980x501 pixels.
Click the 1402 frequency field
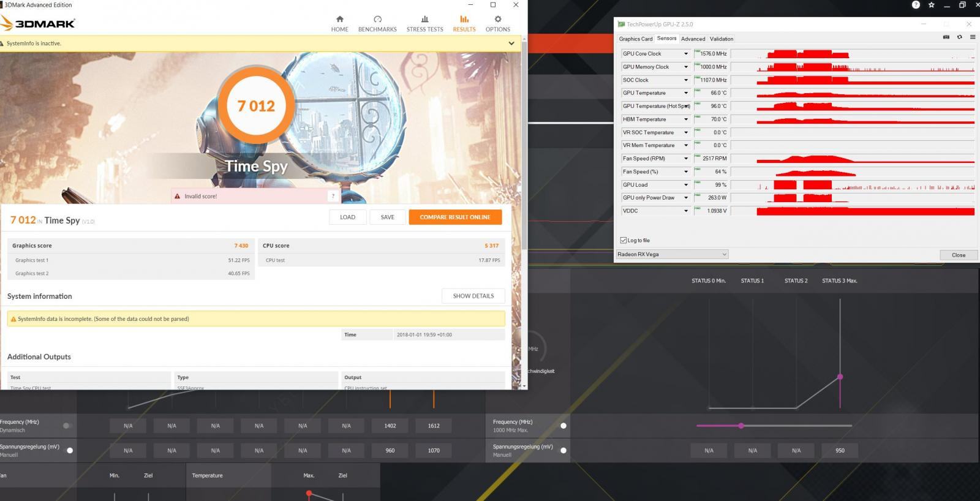(390, 426)
